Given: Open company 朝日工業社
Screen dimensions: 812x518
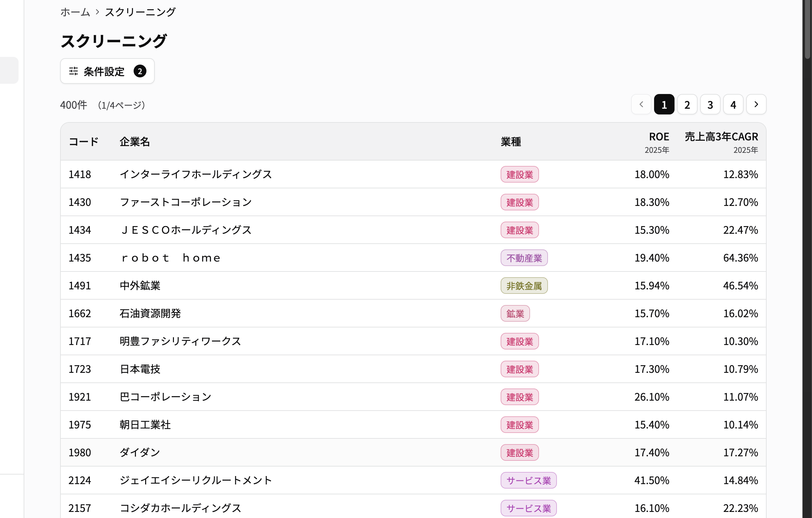Looking at the screenshot, I should coord(145,425).
